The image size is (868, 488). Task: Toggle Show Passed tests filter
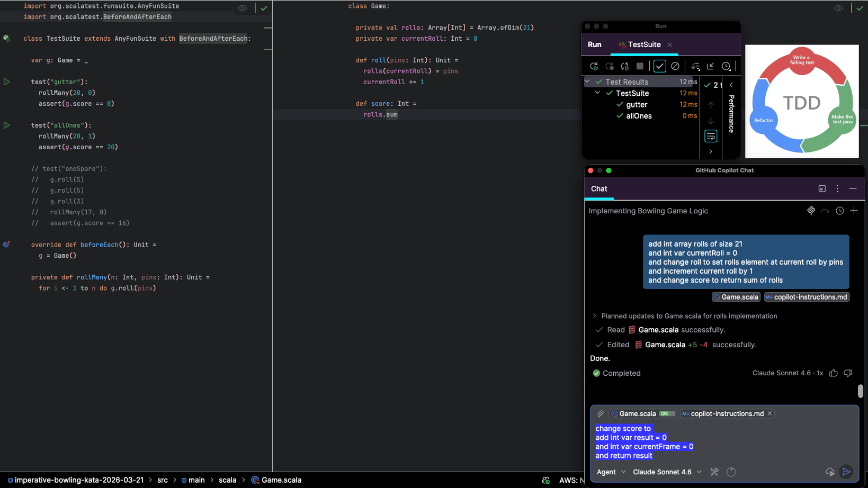(x=659, y=66)
